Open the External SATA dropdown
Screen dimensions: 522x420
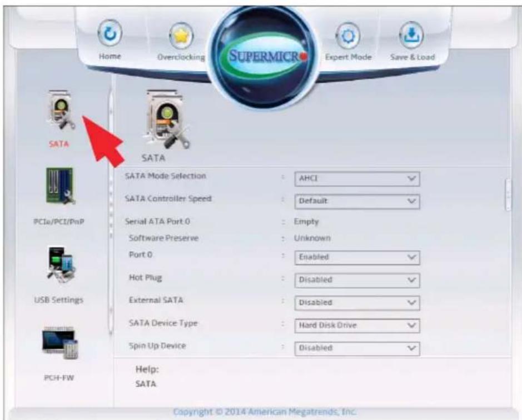coord(357,303)
